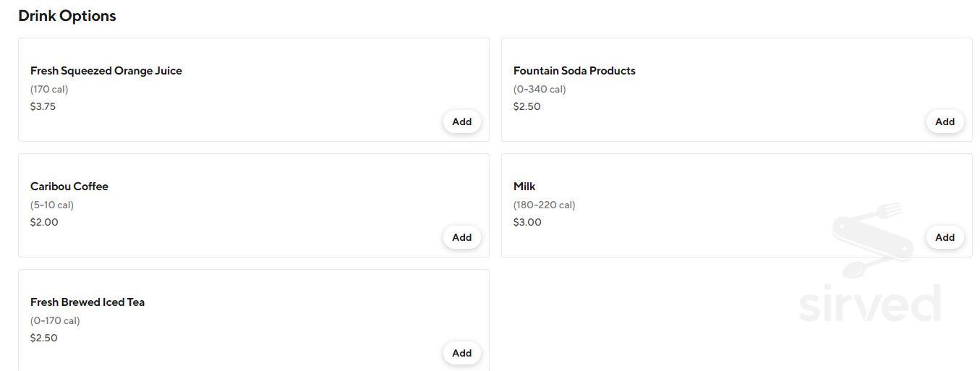Click the $2.00 Caribou Coffee price

pos(44,222)
